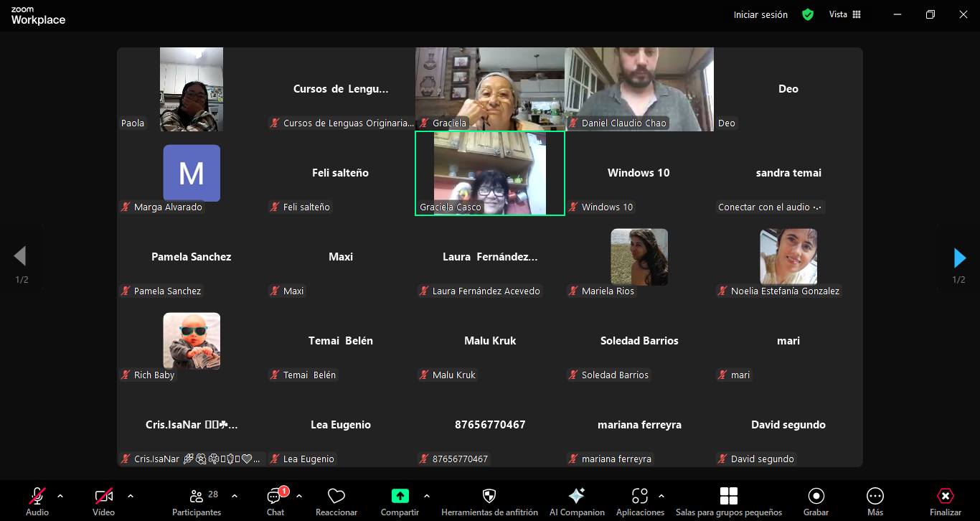Image resolution: width=980 pixels, height=521 pixels.
Task: Expand the arrow next to Compartir
Action: coord(427,496)
